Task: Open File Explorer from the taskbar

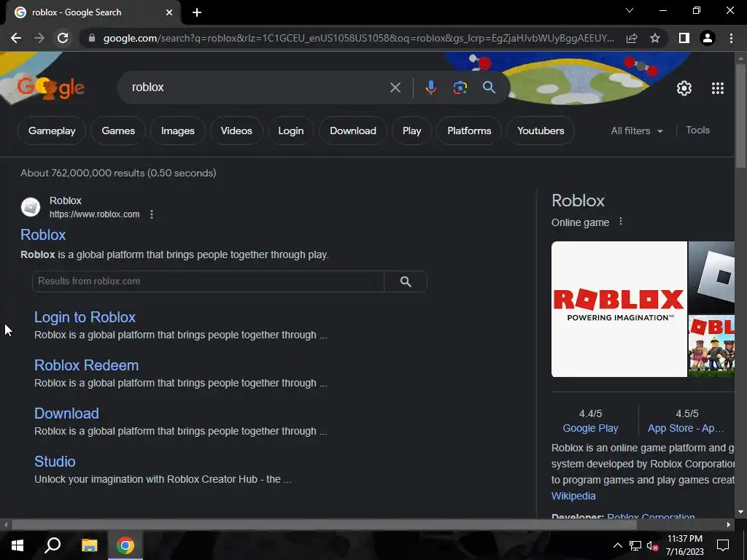Action: click(x=89, y=545)
